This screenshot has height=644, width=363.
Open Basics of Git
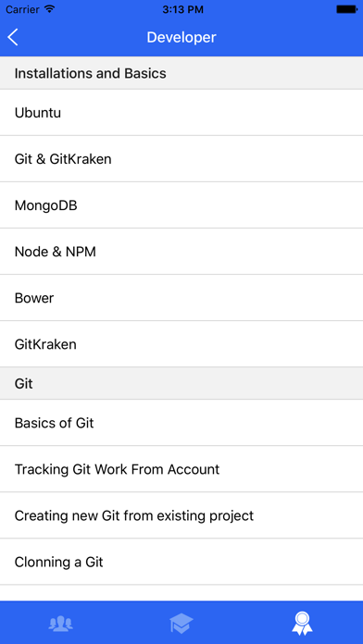[x=181, y=423]
